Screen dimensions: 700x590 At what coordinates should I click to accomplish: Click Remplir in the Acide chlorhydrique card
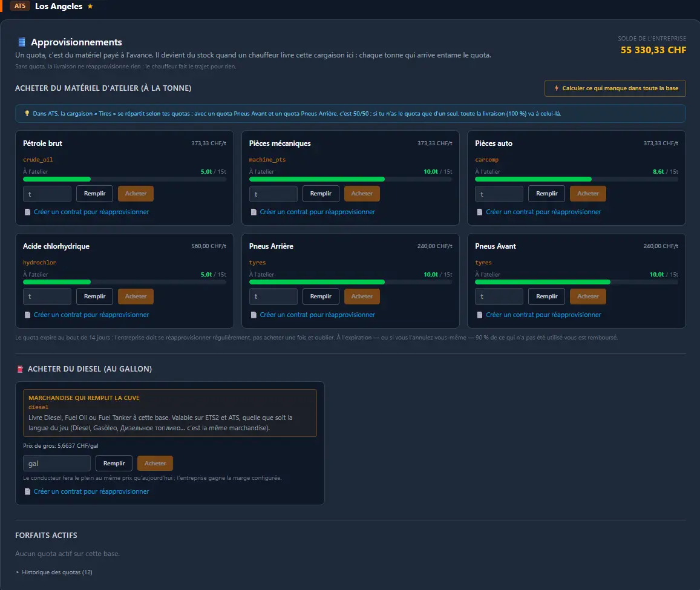[x=94, y=296]
